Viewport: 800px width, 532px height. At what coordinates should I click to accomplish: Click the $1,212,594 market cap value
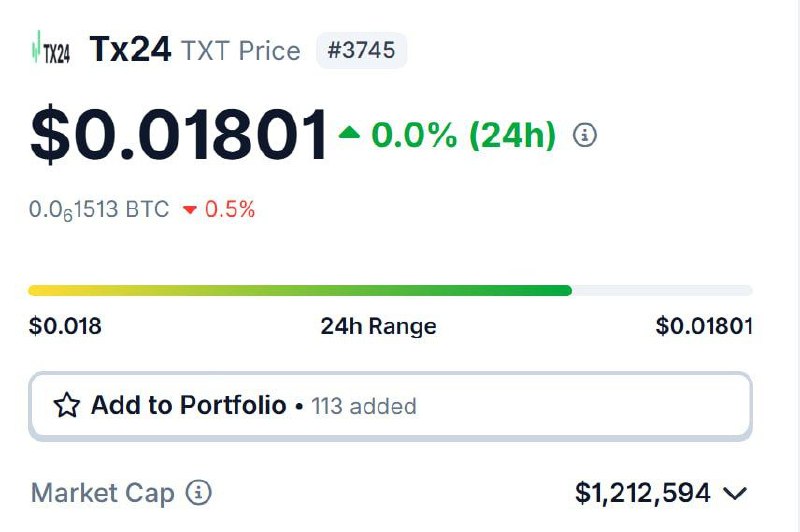point(643,493)
